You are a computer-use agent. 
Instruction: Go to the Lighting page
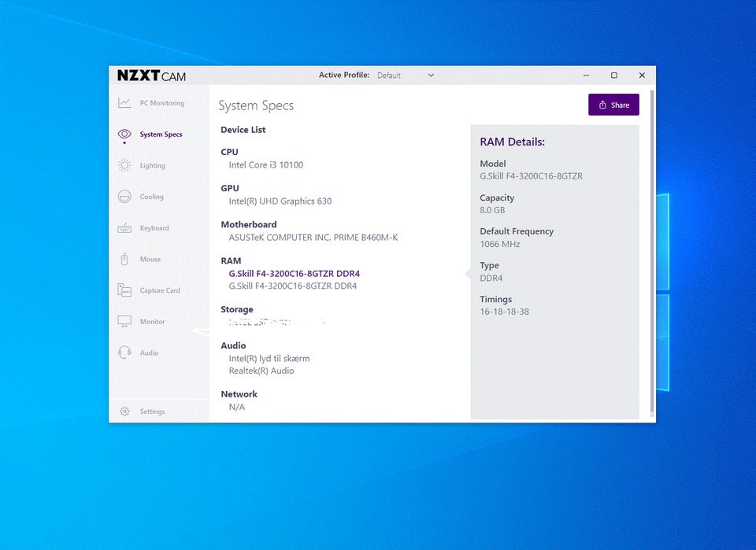point(152,166)
